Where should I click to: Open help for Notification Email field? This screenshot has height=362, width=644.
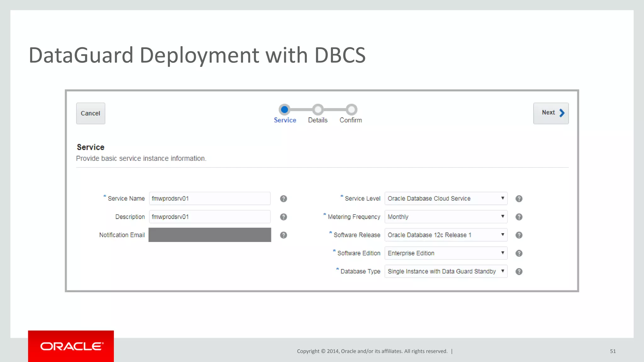tap(283, 235)
